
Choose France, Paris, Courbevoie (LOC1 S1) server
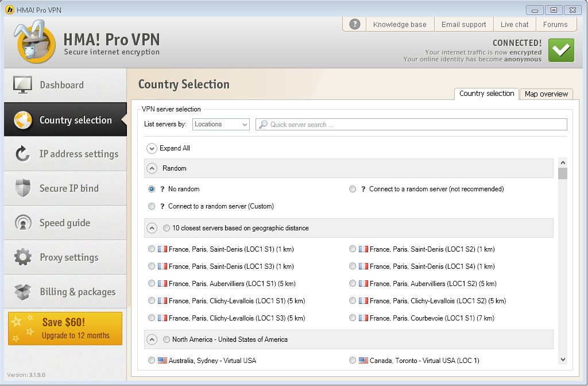click(353, 318)
